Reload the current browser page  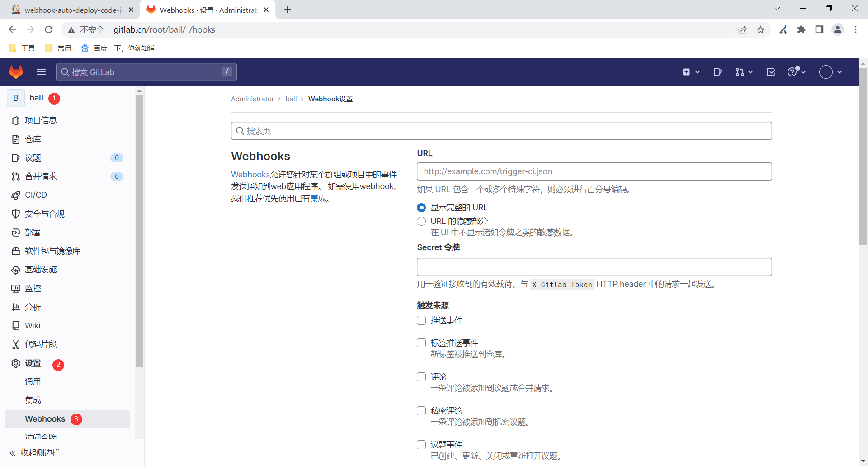49,29
